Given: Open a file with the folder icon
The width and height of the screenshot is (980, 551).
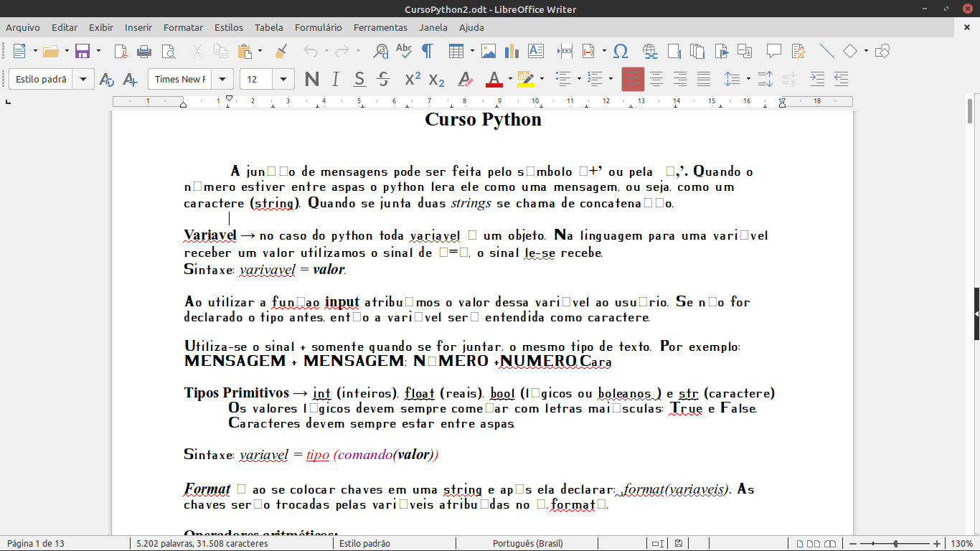Looking at the screenshot, I should [x=50, y=51].
